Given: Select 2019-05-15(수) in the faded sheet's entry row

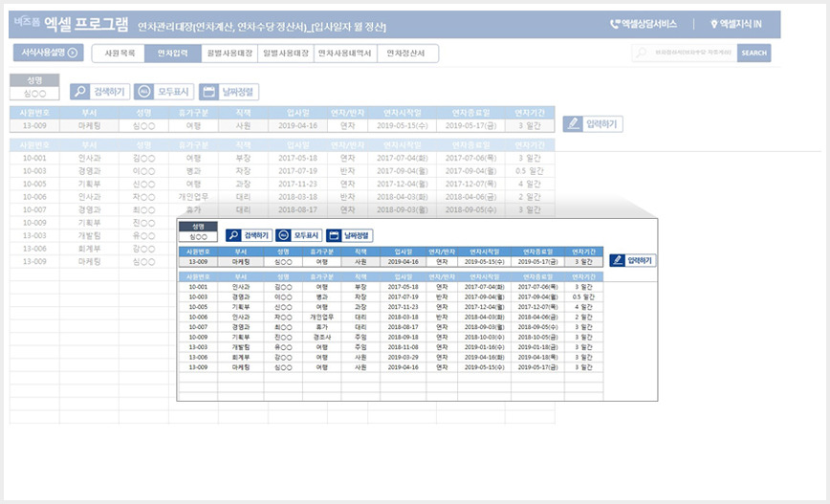Looking at the screenshot, I should click(403, 126).
